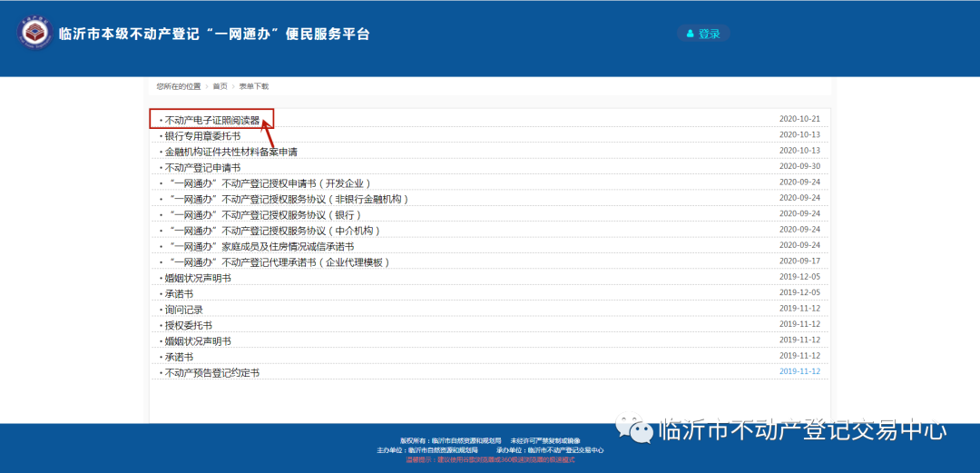Open the 不动产登记申请书 link
Image resolution: width=980 pixels, height=473 pixels.
click(x=202, y=168)
